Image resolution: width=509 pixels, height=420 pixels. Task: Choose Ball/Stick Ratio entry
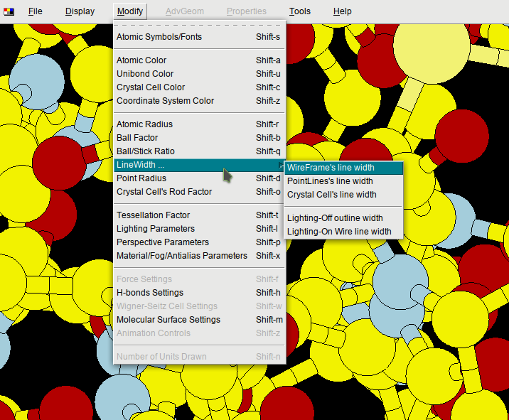[x=199, y=151]
